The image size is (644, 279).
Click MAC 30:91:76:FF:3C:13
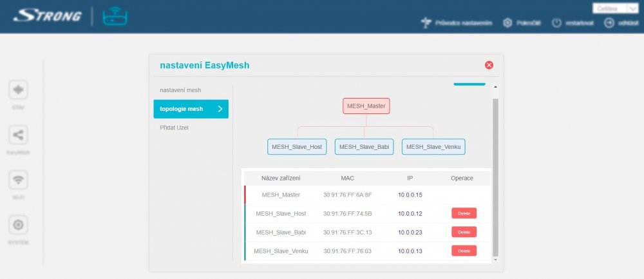tap(348, 232)
